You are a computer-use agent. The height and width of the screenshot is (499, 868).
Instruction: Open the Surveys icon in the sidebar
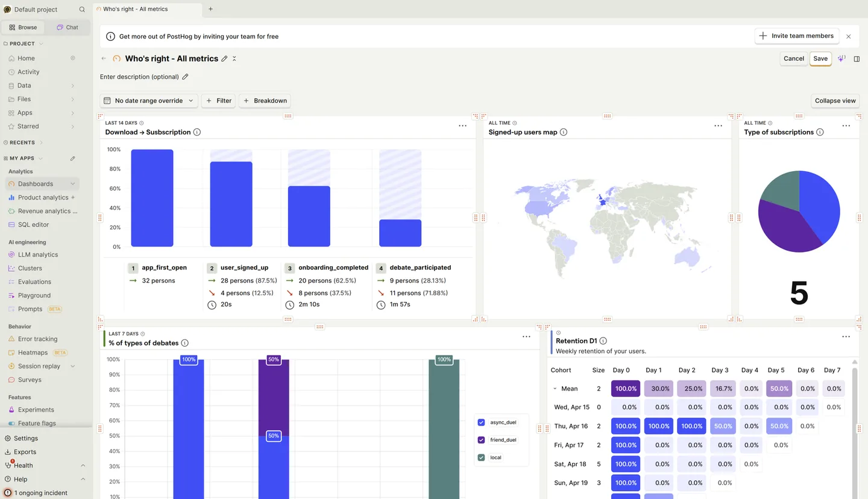pos(11,380)
